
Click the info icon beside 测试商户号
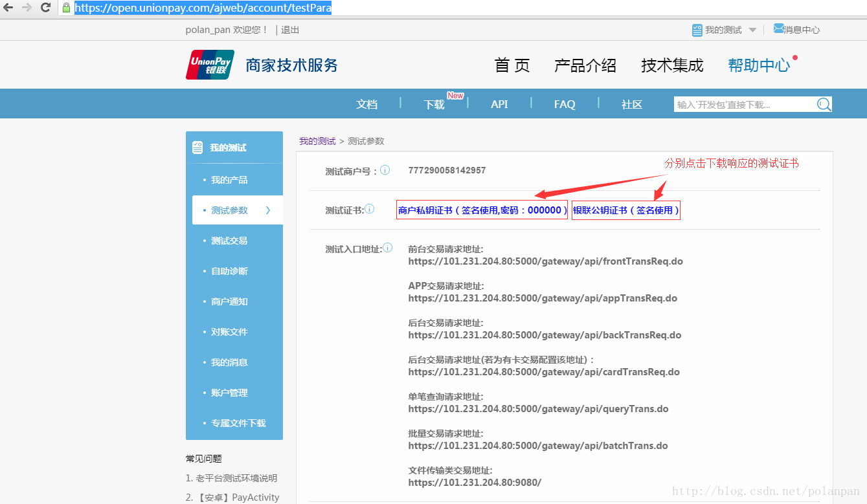[385, 170]
